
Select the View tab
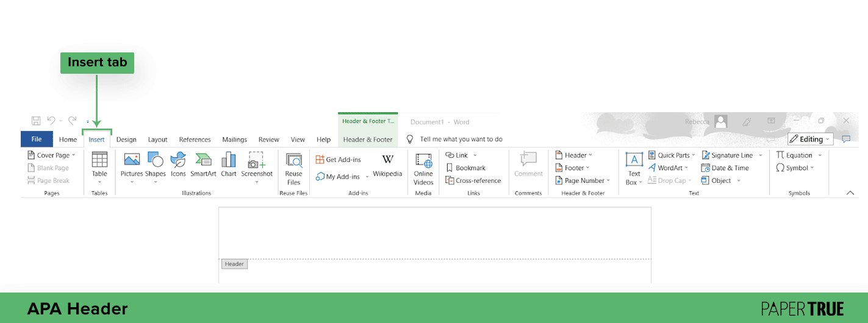click(298, 140)
